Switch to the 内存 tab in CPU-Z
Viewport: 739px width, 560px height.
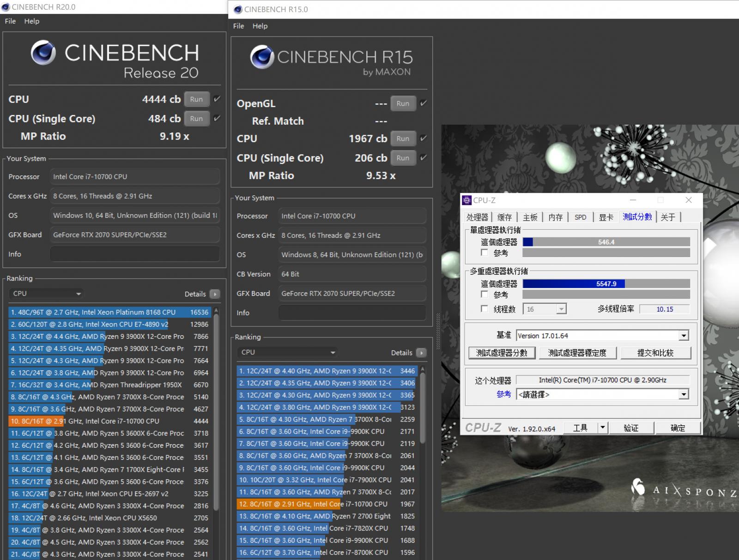click(556, 217)
